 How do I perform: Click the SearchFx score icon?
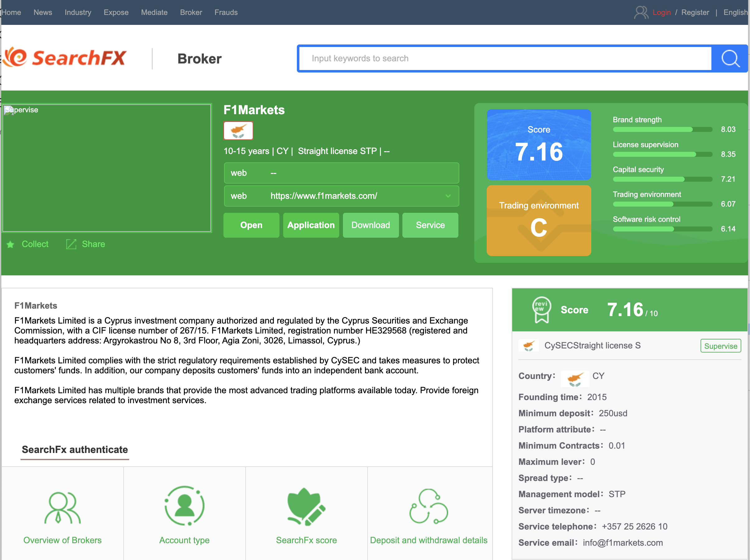pos(306,507)
